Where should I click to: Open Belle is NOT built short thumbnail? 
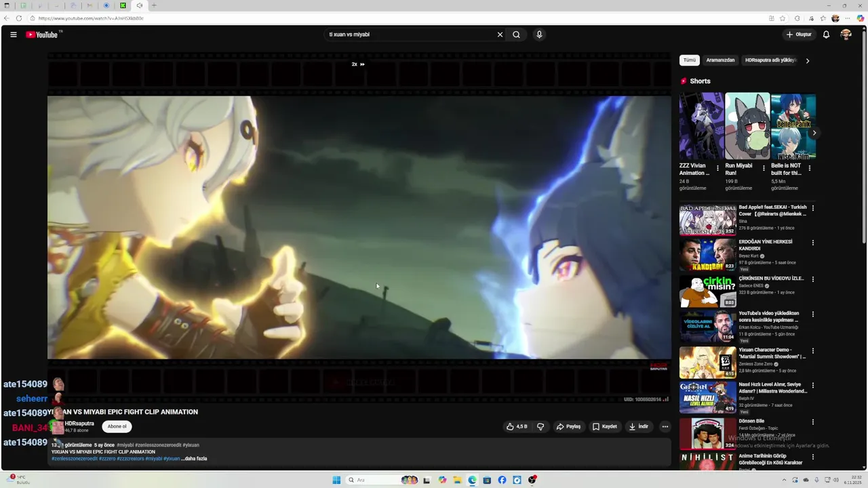click(x=793, y=126)
